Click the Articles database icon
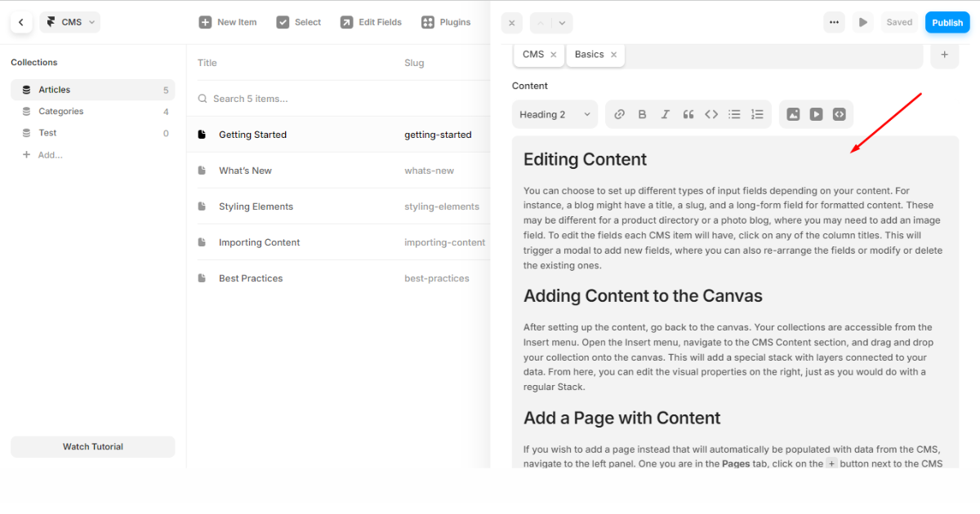The image size is (980, 514). tap(26, 90)
